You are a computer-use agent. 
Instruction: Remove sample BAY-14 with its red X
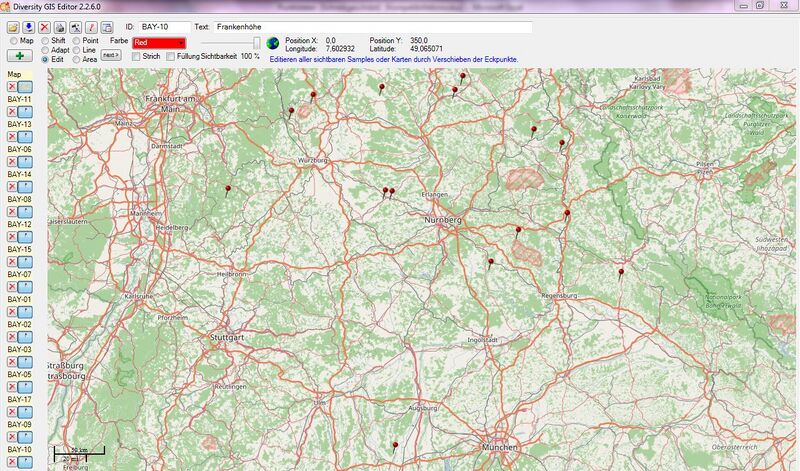12,187
